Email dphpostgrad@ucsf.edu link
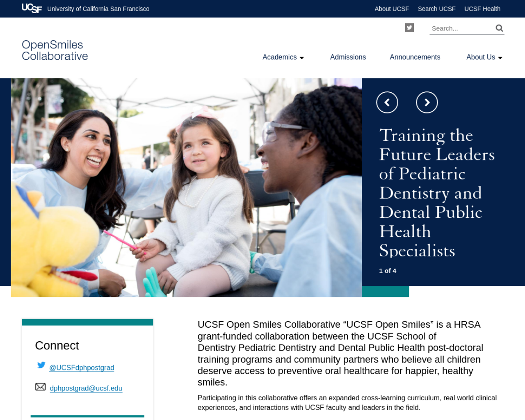 86,388
